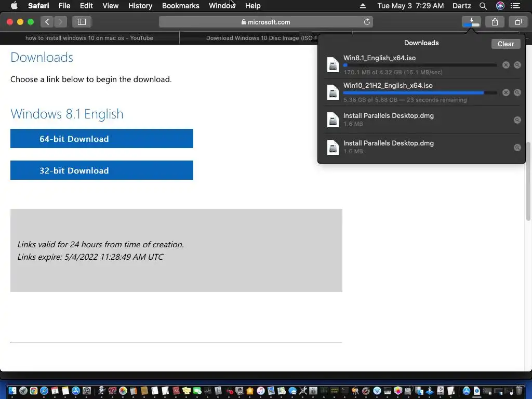Reveal second Install Parallels Desktop.dmg in Finder
Screen dimensions: 532x399
517,147
